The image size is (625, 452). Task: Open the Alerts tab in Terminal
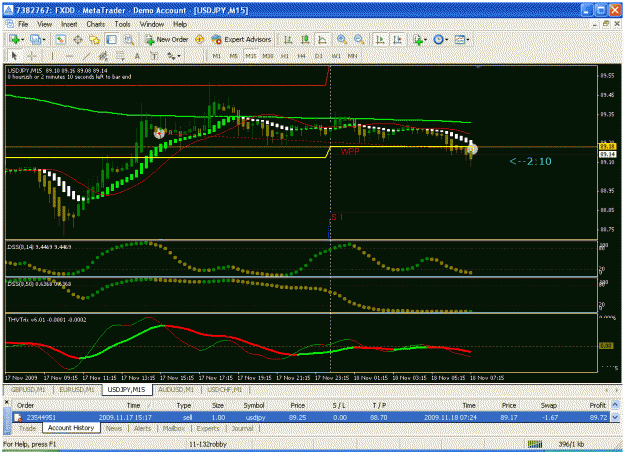(142, 428)
